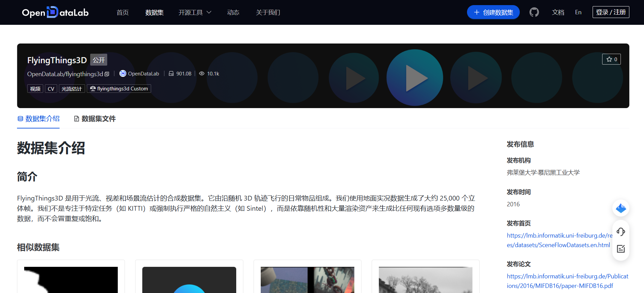Open the GitHub icon in header

(534, 12)
